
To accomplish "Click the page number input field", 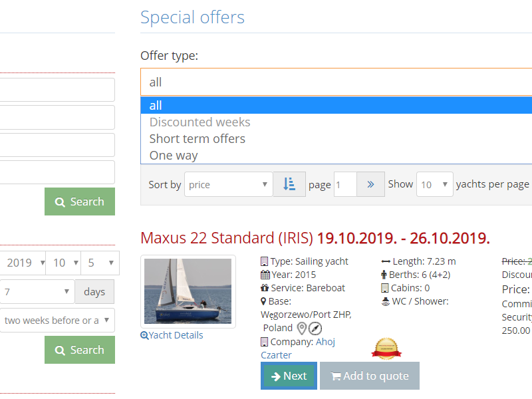I will [x=345, y=185].
